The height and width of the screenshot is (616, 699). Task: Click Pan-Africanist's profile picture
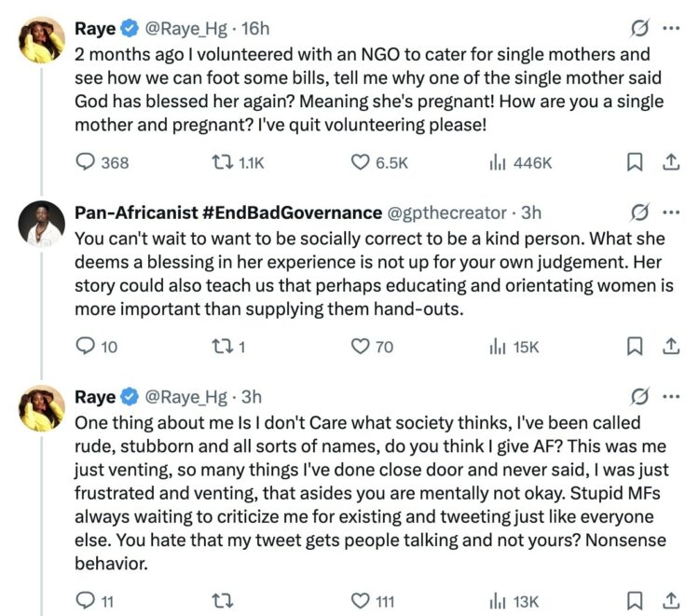pyautogui.click(x=41, y=225)
